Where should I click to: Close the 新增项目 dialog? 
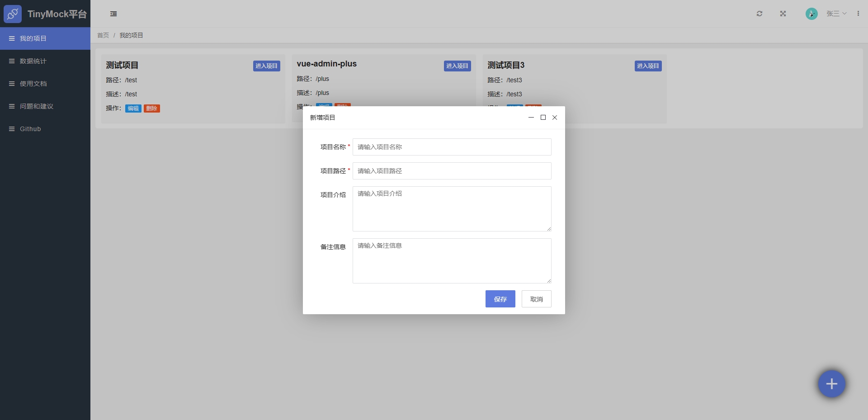pyautogui.click(x=555, y=118)
